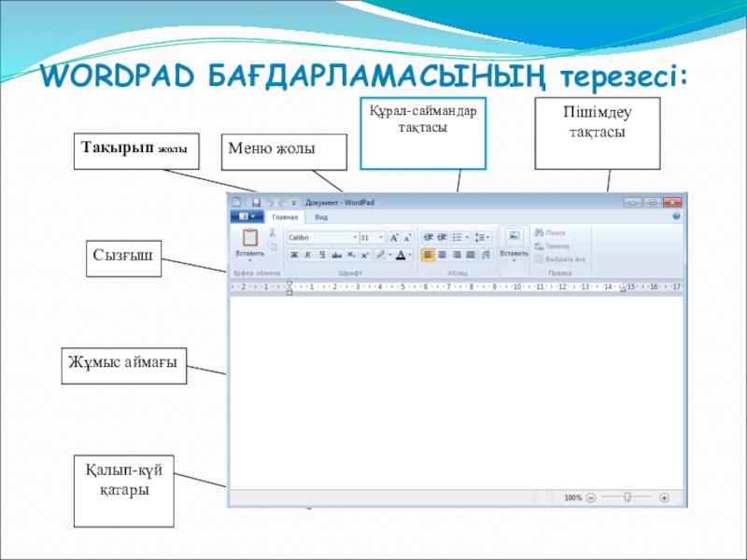Open the font size 11 combo box

tap(372, 237)
